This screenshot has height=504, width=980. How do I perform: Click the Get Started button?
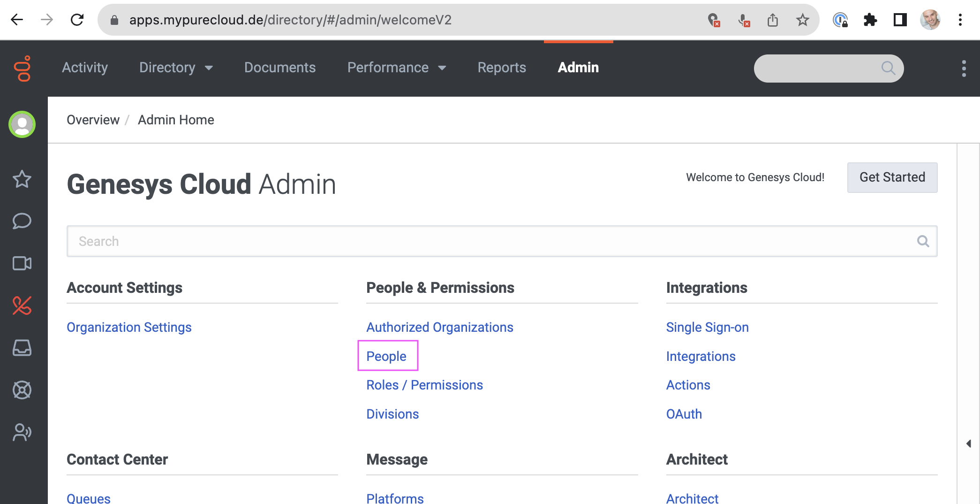click(x=892, y=177)
